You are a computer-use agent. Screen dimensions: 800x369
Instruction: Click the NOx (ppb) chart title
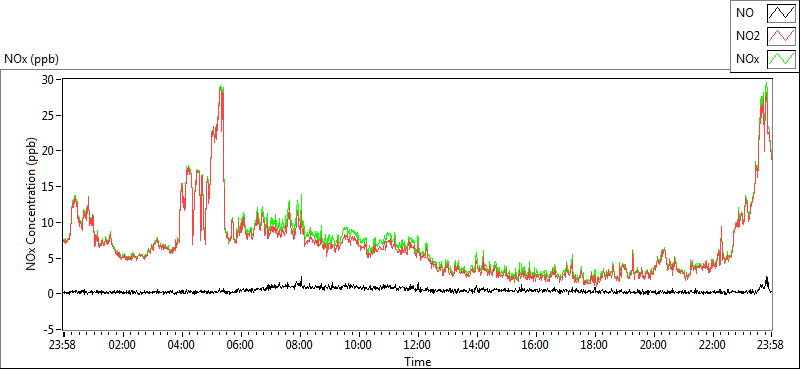[x=31, y=59]
